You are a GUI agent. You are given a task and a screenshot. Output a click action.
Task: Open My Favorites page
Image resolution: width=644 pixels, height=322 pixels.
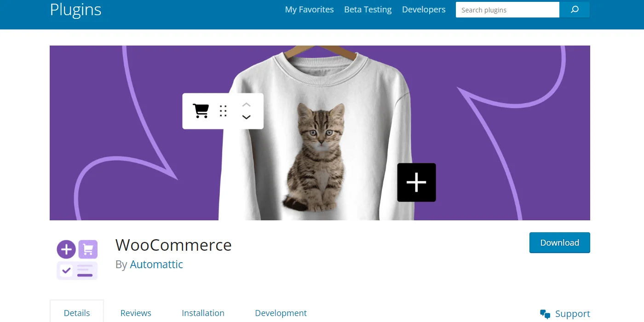(x=309, y=10)
